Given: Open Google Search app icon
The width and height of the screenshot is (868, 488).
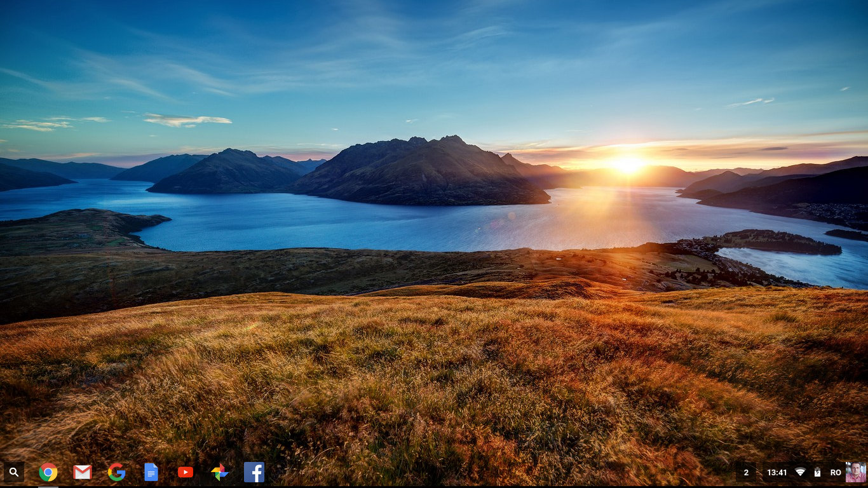Looking at the screenshot, I should point(116,472).
